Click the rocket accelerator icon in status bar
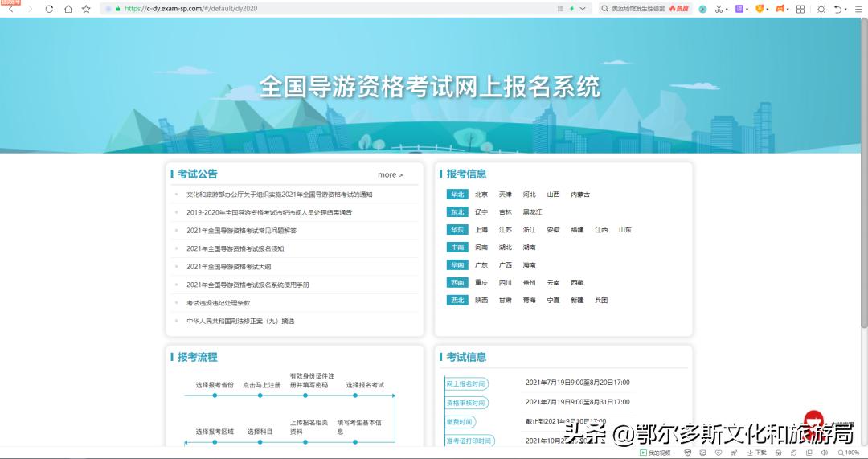 click(x=734, y=453)
